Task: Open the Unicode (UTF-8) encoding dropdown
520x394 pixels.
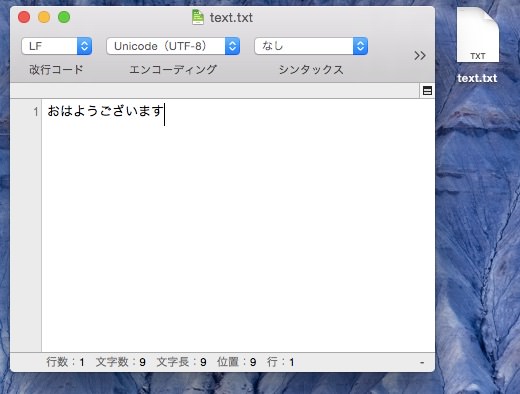Action: tap(173, 46)
